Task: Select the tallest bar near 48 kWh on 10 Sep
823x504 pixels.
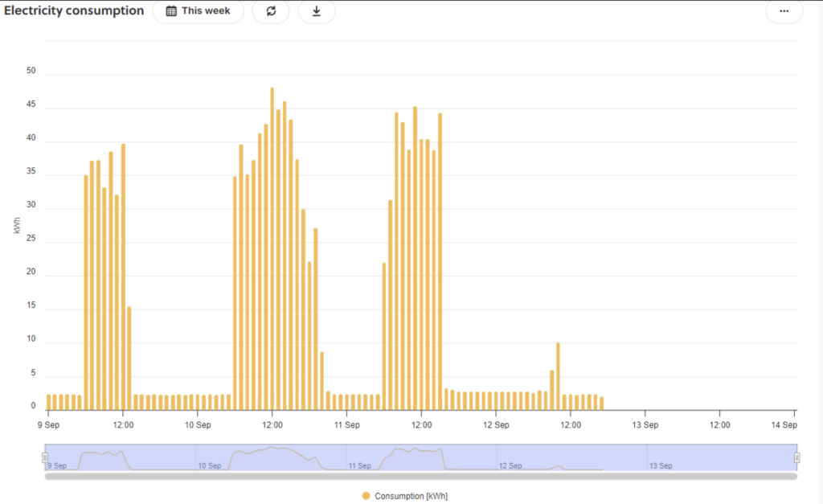Action: click(x=272, y=249)
